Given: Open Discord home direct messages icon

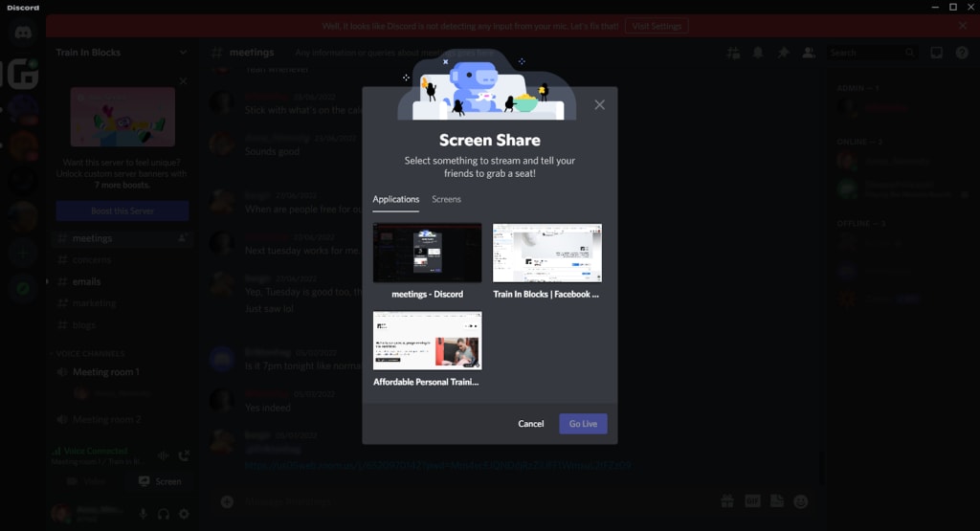Looking at the screenshot, I should (x=23, y=33).
